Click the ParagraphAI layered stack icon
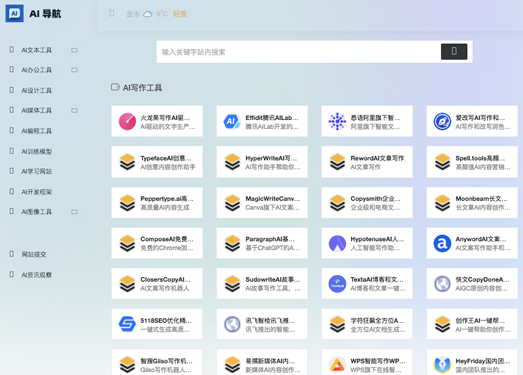The height and width of the screenshot is (375, 523). coord(232,243)
